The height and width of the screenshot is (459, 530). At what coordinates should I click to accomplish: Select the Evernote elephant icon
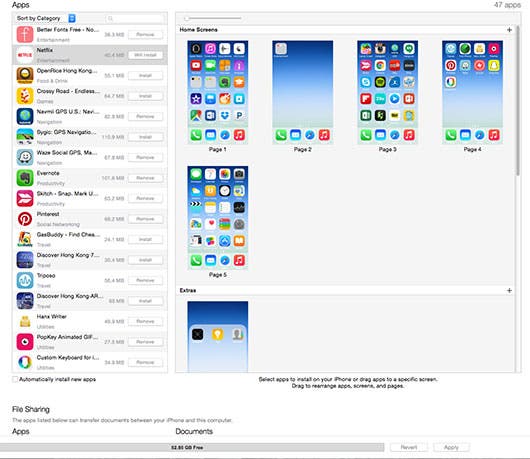tap(25, 178)
